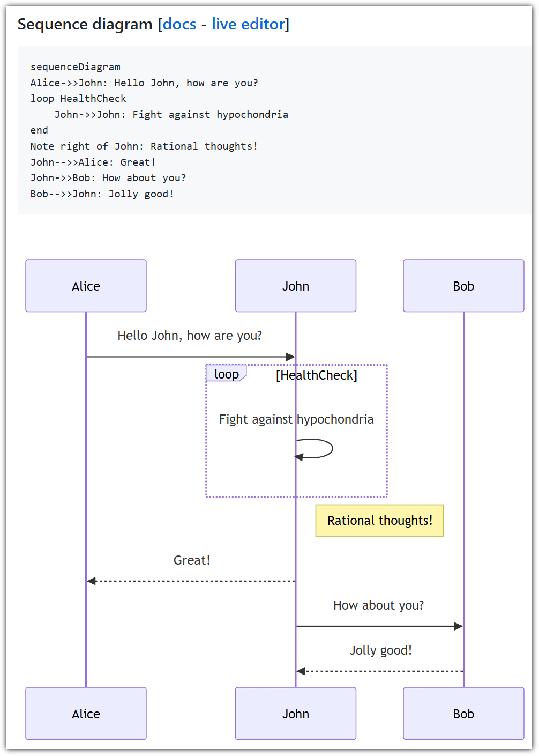539x756 pixels.
Task: Click the 'John->>John: Fight against hypochondria' code line
Action: coord(171,115)
